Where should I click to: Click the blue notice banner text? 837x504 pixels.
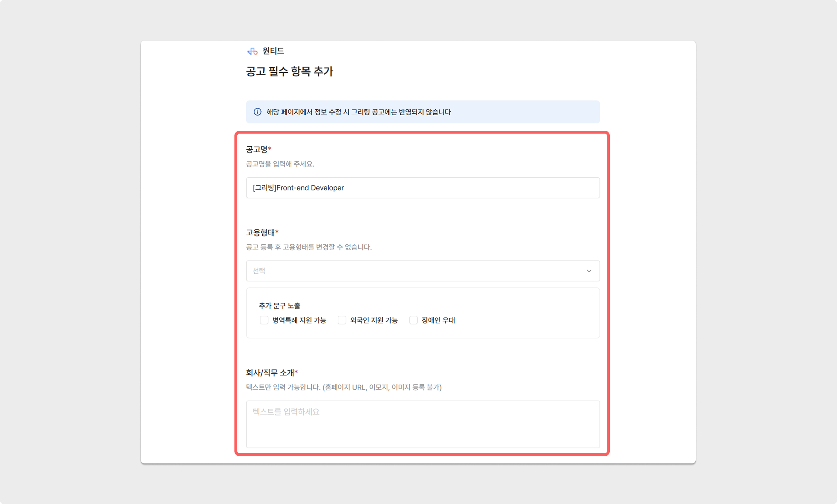point(358,112)
